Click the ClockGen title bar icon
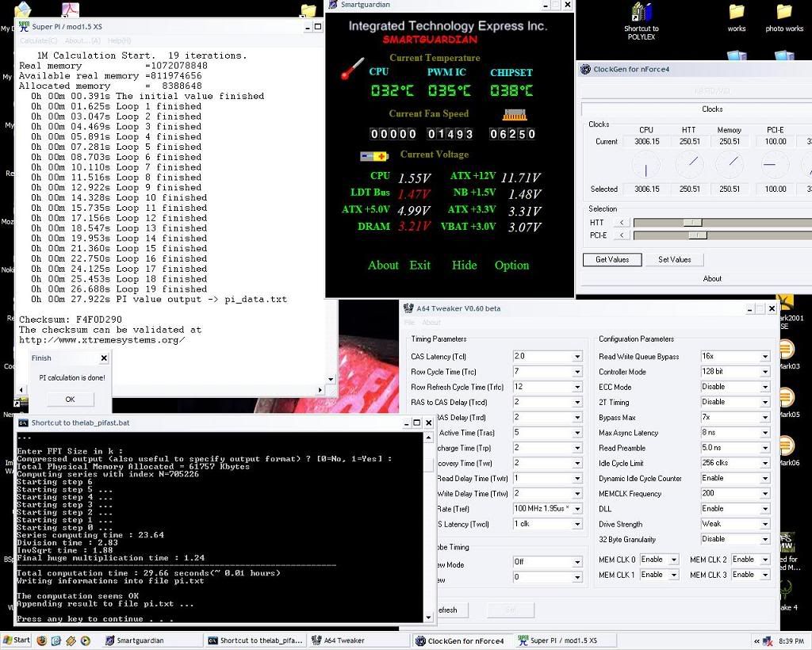Image resolution: width=812 pixels, height=650 pixels. [585, 69]
